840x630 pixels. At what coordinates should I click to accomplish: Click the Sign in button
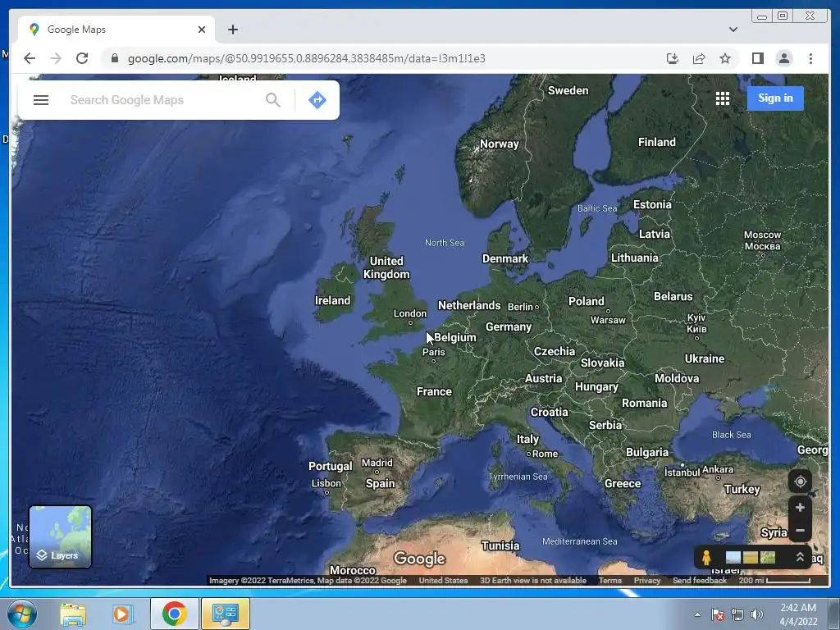tap(775, 98)
